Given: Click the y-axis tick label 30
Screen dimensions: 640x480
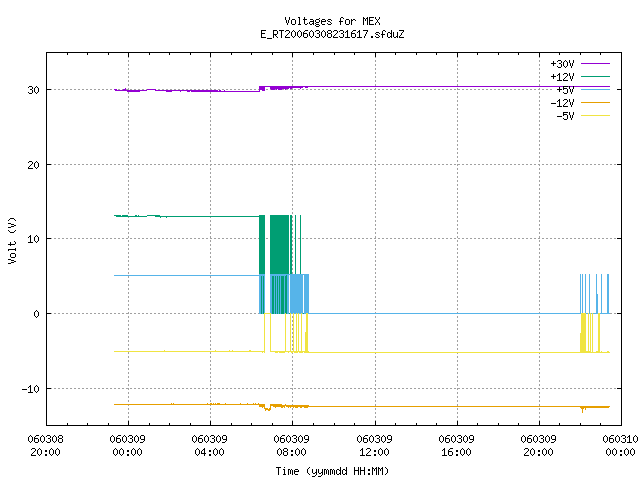Looking at the screenshot, I should tap(33, 90).
